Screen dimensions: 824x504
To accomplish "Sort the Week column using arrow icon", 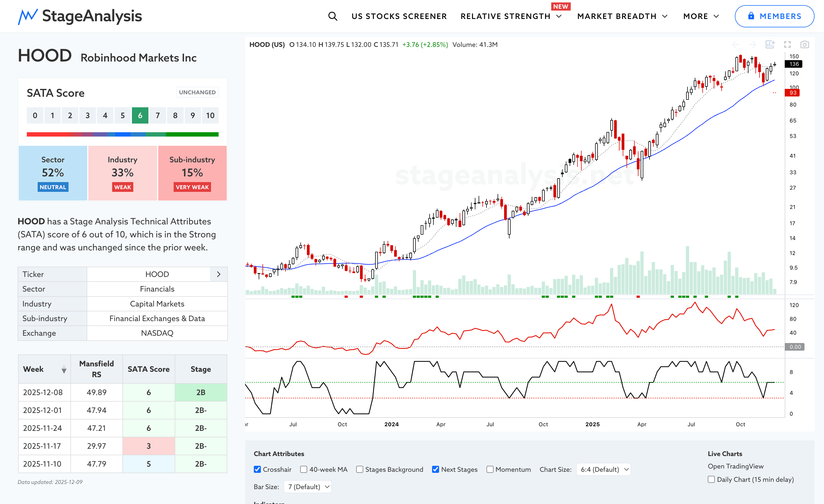I will point(64,370).
